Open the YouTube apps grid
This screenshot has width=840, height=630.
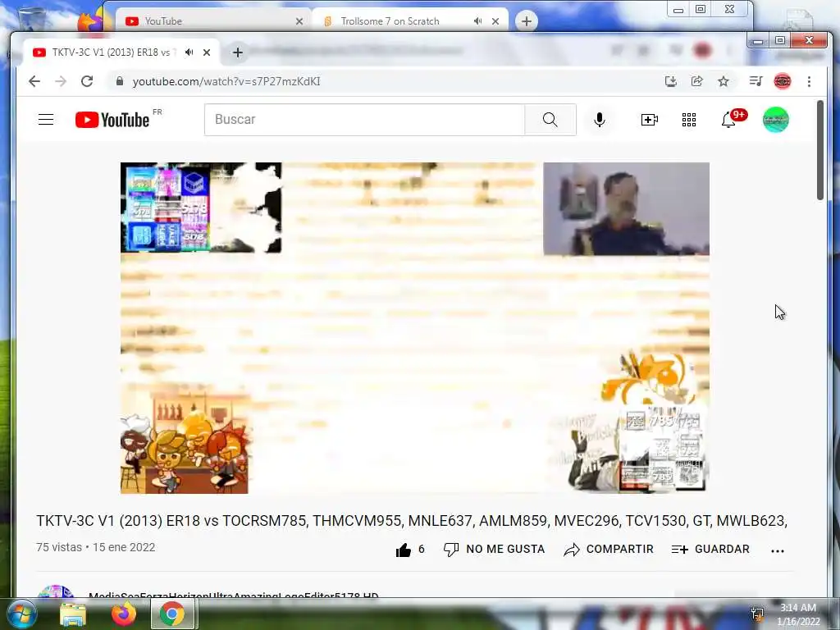[x=689, y=120]
